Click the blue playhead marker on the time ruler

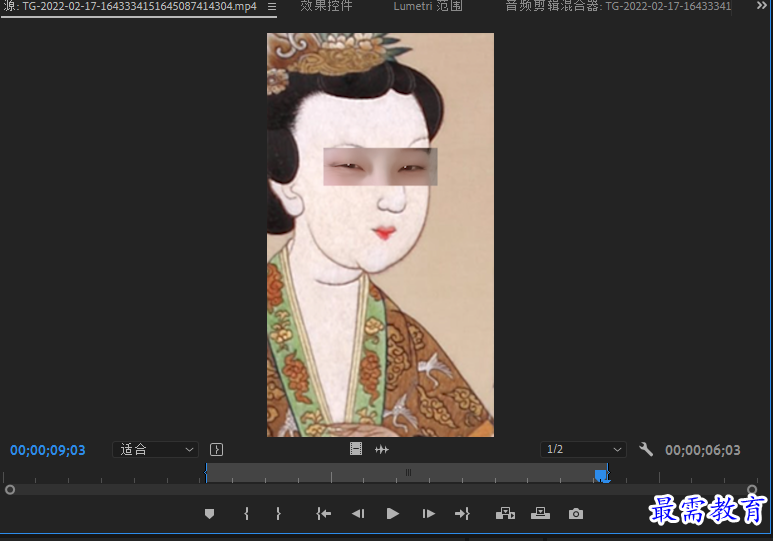tap(601, 475)
